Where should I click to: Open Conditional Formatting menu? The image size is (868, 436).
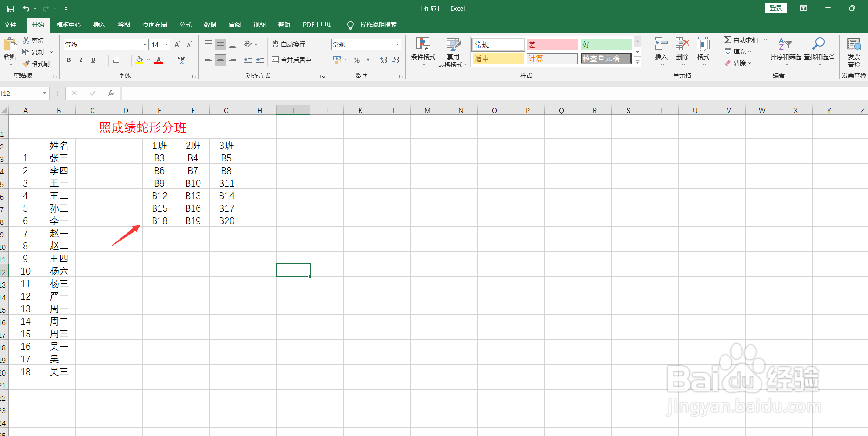(423, 51)
